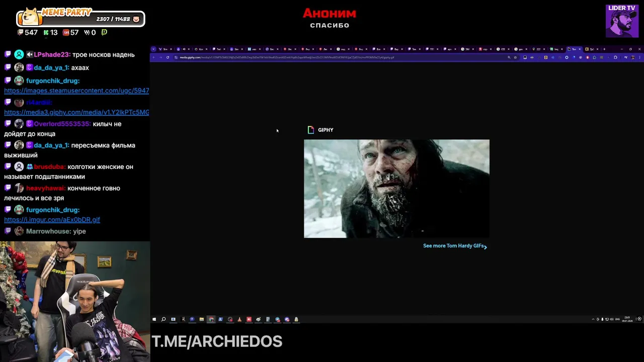644x362 pixels.
Task: Click See more Tom Hardy GIFs
Action: tap(455, 246)
